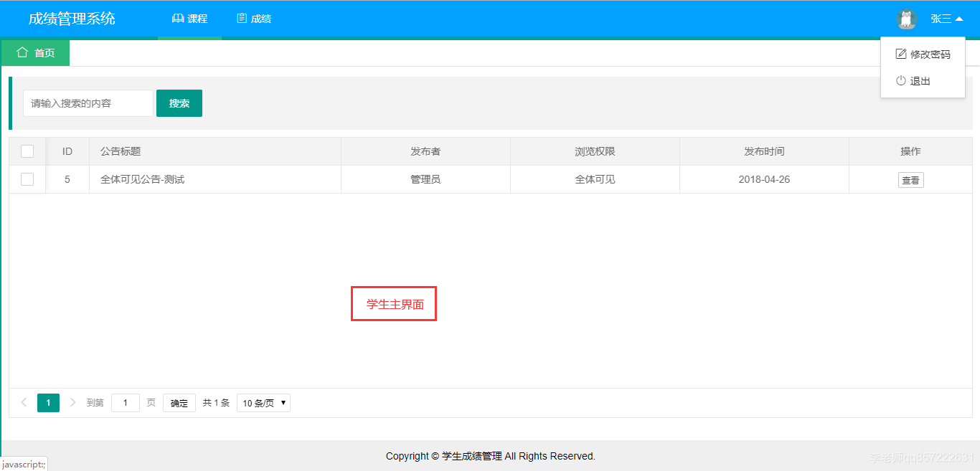The height and width of the screenshot is (471, 980).
Task: Open the 10 条/页 page size dropdown
Action: tap(263, 402)
